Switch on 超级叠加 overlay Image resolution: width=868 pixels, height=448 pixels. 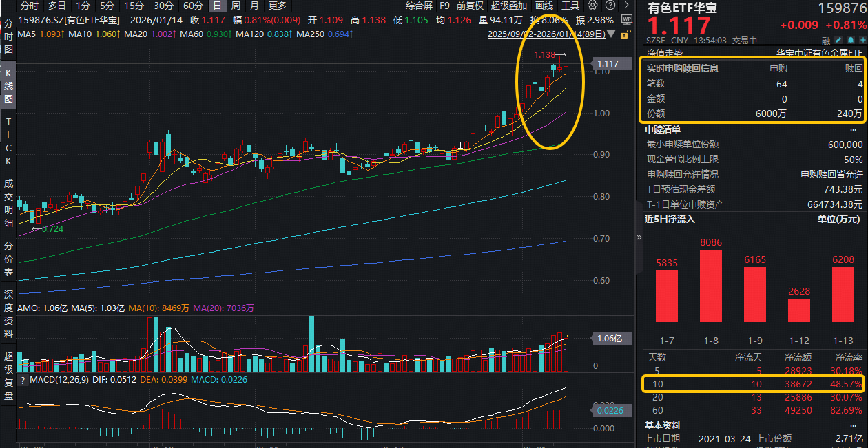tap(508, 6)
